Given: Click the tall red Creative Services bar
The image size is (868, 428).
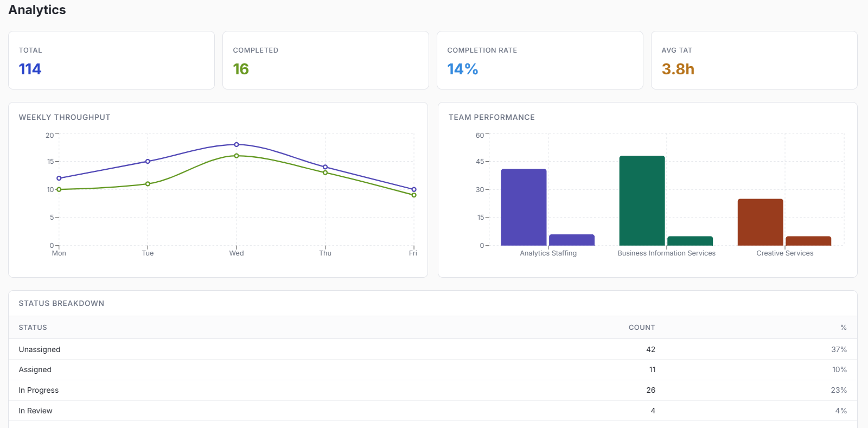Looking at the screenshot, I should (760, 222).
